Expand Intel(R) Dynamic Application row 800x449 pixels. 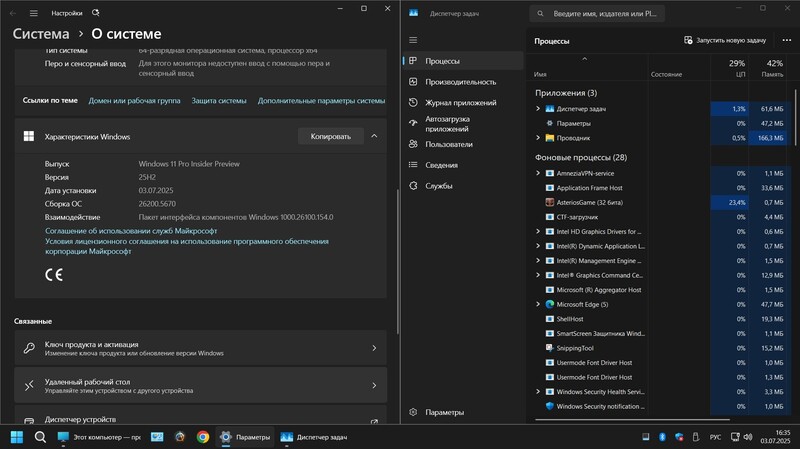coord(538,246)
